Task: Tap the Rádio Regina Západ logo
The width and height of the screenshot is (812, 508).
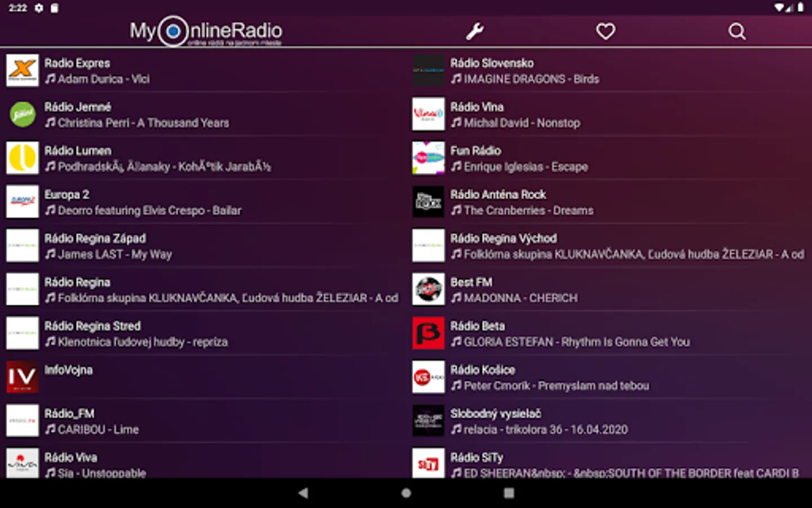Action: (x=23, y=246)
